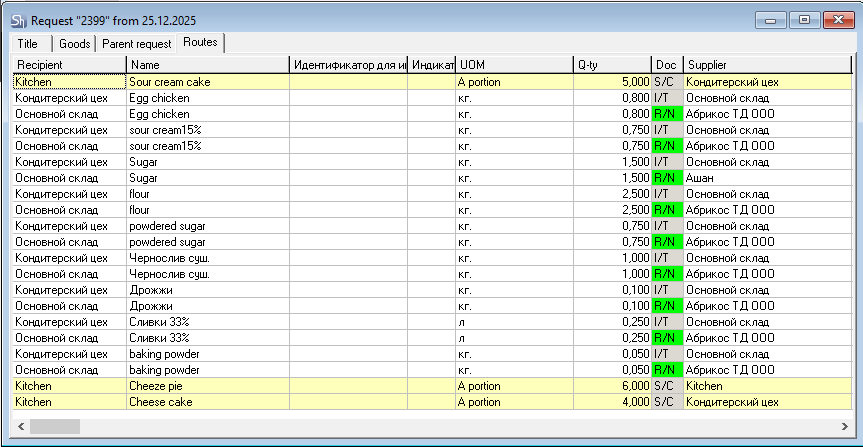Click the horizontal scrollbar left arrow
863x447 pixels.
[x=20, y=426]
